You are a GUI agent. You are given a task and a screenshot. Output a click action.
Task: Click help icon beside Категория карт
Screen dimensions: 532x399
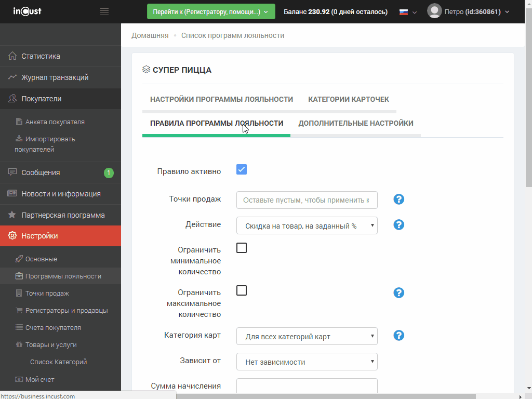[398, 336]
